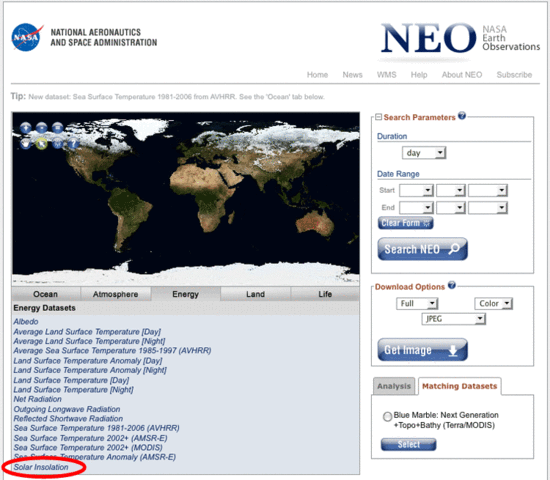Click Subscribe in the top navigation
The width and height of the screenshot is (550, 480).
pyautogui.click(x=514, y=75)
